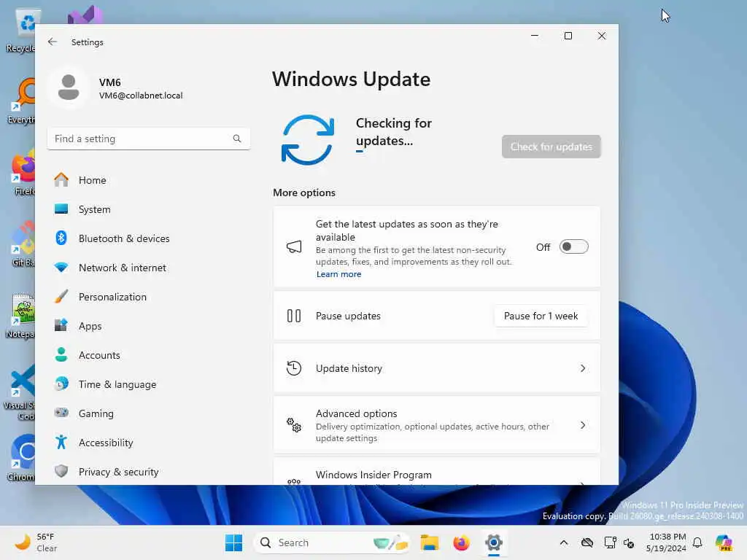The height and width of the screenshot is (560, 747).
Task: Click the VM6 user profile avatar
Action: click(69, 87)
